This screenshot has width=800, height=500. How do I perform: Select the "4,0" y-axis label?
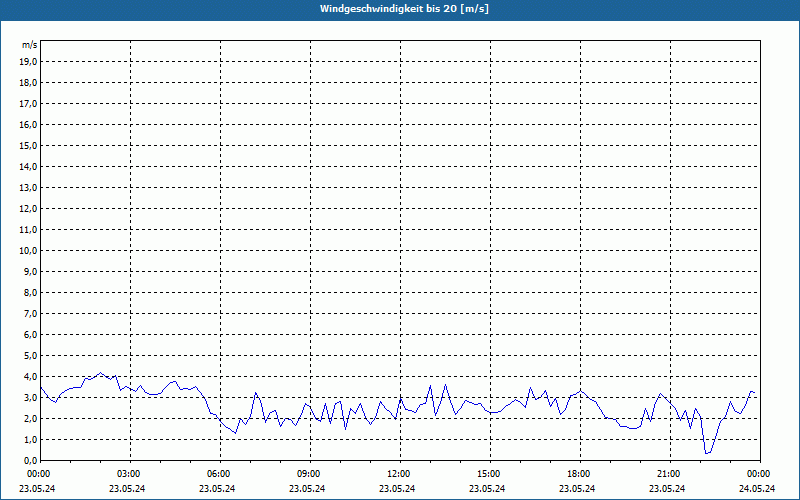30,377
